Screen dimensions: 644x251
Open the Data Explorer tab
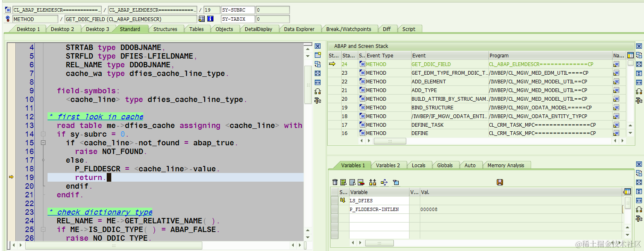(299, 29)
